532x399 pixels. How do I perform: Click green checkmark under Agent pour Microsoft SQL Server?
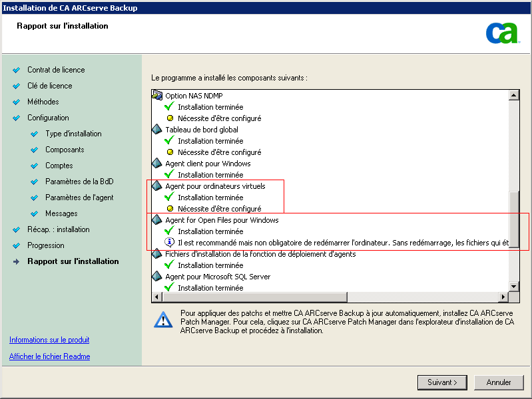(169, 287)
